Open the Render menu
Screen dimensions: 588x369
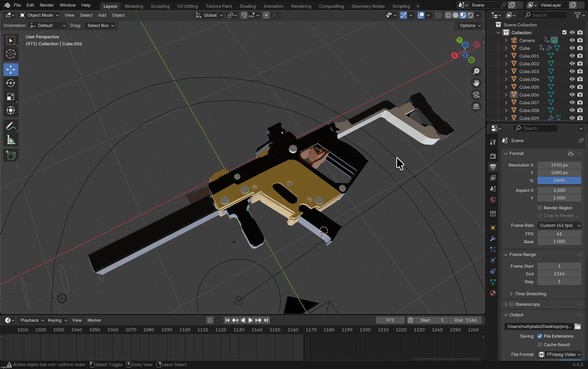47,5
